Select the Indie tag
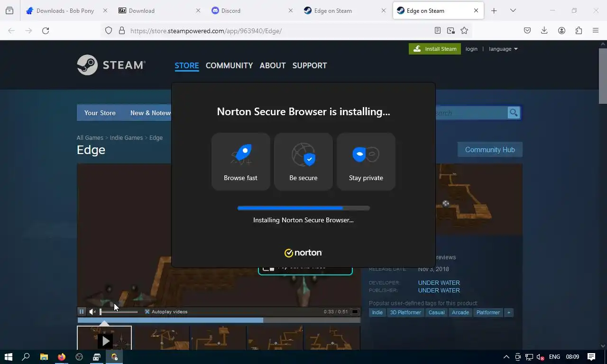The width and height of the screenshot is (607, 364). tap(377, 312)
